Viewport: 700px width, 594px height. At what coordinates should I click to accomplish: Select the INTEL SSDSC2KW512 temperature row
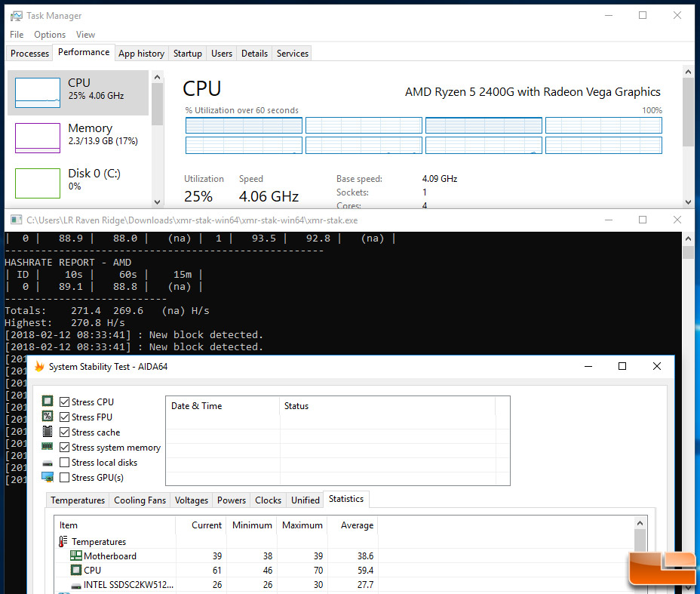216,585
